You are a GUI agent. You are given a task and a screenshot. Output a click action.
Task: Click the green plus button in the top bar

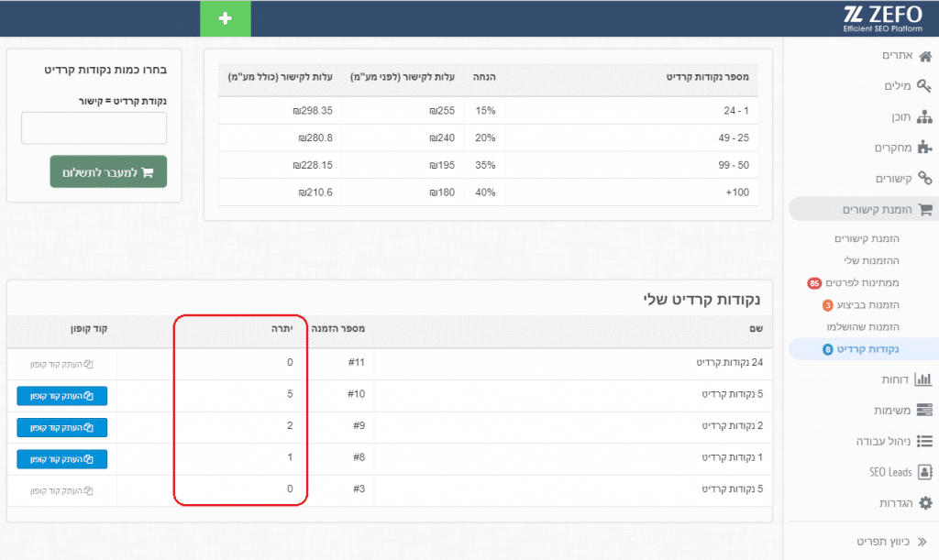pyautogui.click(x=225, y=17)
